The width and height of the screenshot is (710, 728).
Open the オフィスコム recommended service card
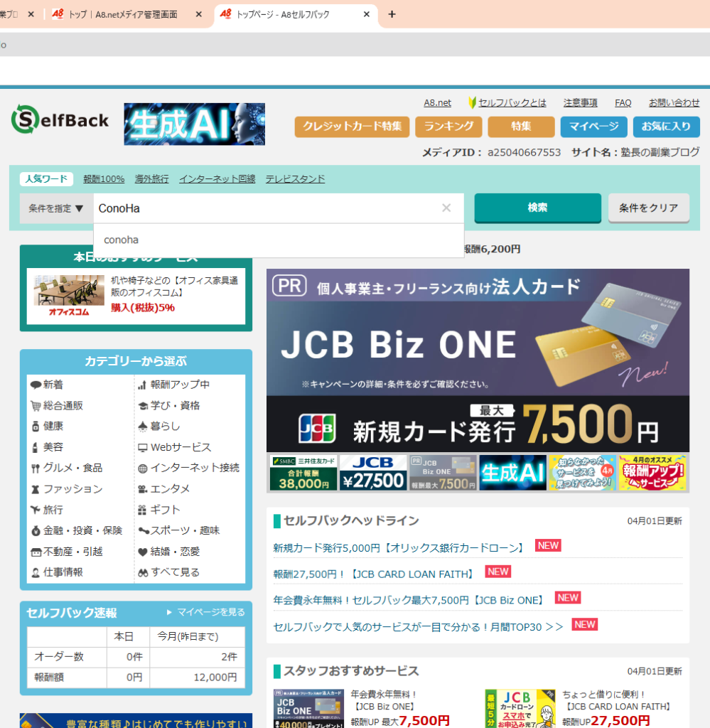click(x=136, y=296)
